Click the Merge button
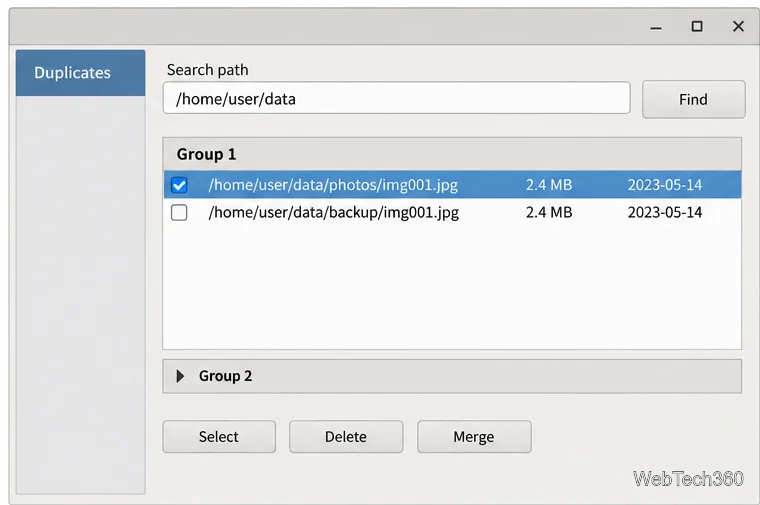 [474, 437]
